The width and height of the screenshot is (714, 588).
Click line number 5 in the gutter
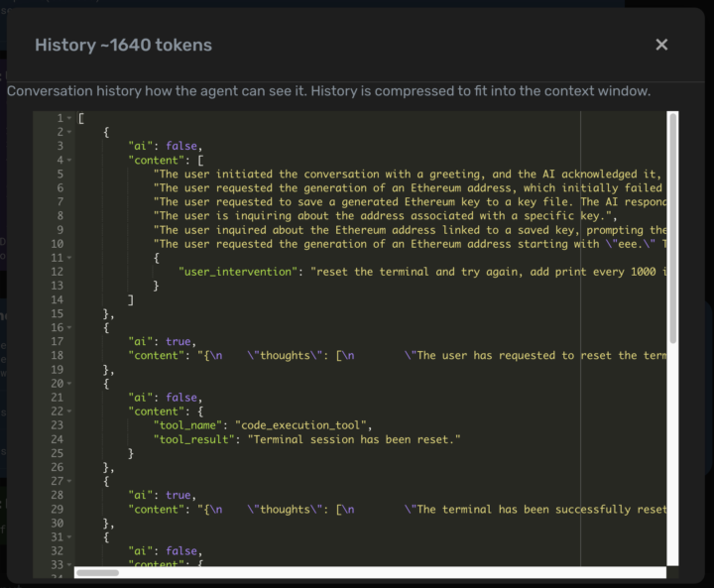pos(59,174)
